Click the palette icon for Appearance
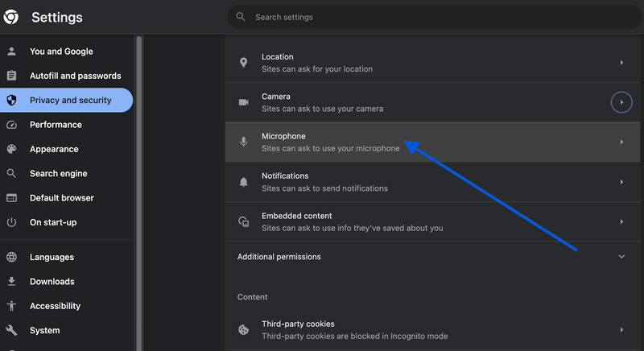This screenshot has width=644, height=351. pos(11,149)
